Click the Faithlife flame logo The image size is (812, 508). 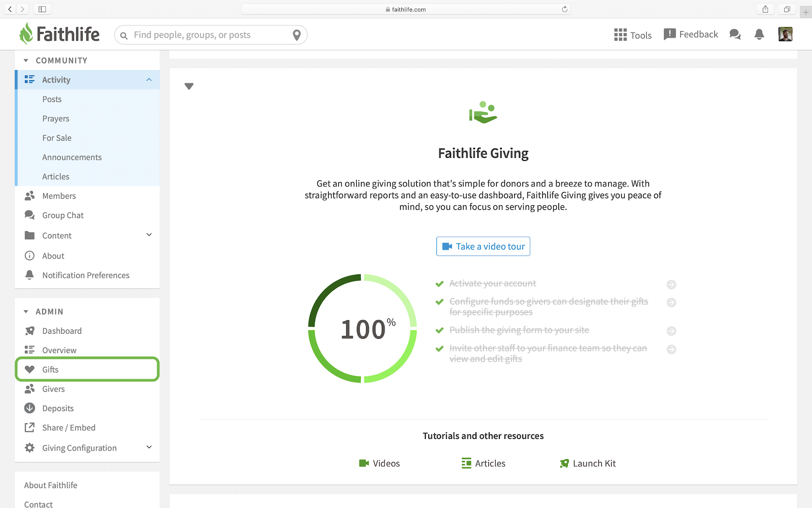point(26,34)
